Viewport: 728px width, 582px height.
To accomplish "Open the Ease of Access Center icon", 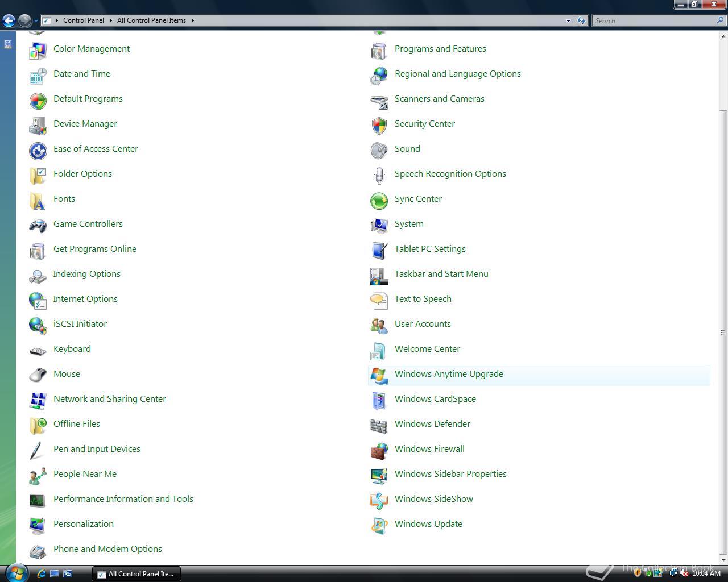I will pos(38,150).
